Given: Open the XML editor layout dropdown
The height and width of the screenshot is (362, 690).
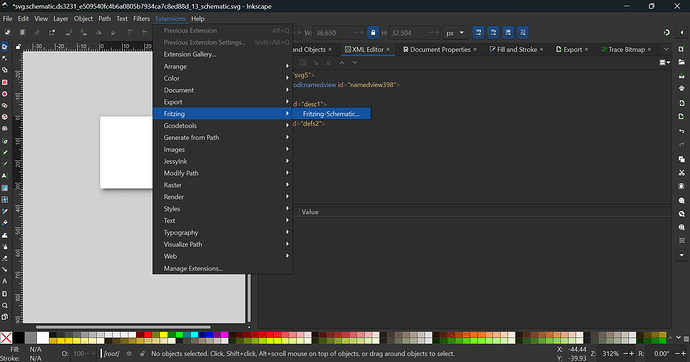Looking at the screenshot, I should click(x=664, y=62).
